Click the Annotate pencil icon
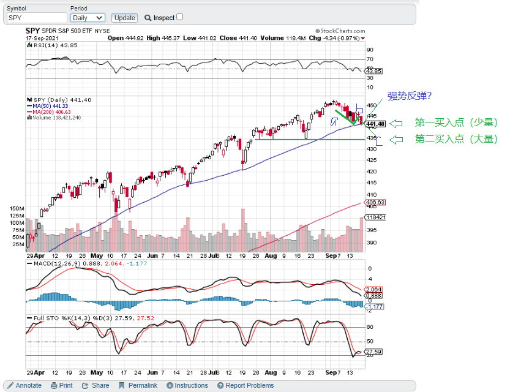This screenshot has height=392, width=532. (x=10, y=385)
